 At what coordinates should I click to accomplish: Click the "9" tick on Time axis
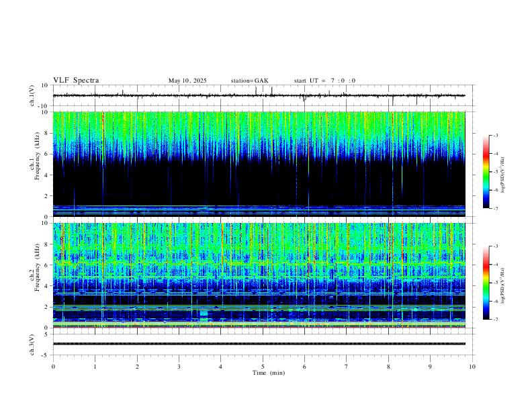click(430, 367)
